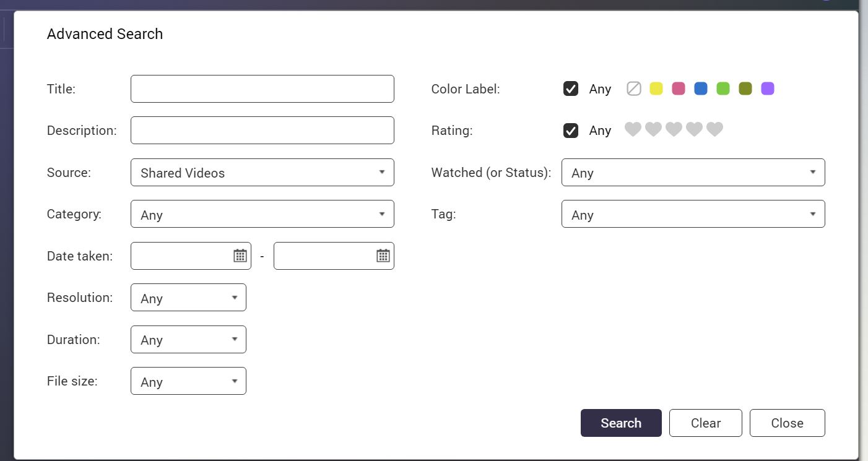Viewport: 868px width, 461px height.
Task: Pick the purple color label
Action: coord(768,88)
